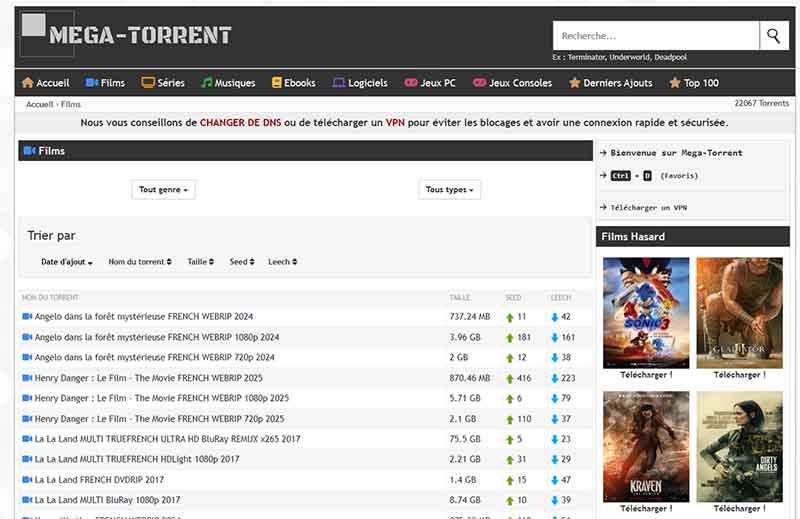Click Télécharger under Gladiator poster
The image size is (800, 519).
739,375
